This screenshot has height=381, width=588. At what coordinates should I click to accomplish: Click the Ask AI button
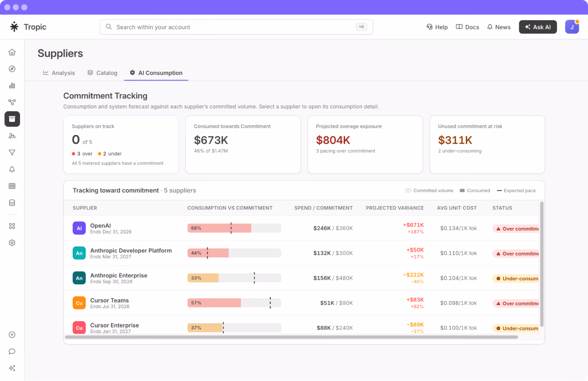[x=538, y=27]
